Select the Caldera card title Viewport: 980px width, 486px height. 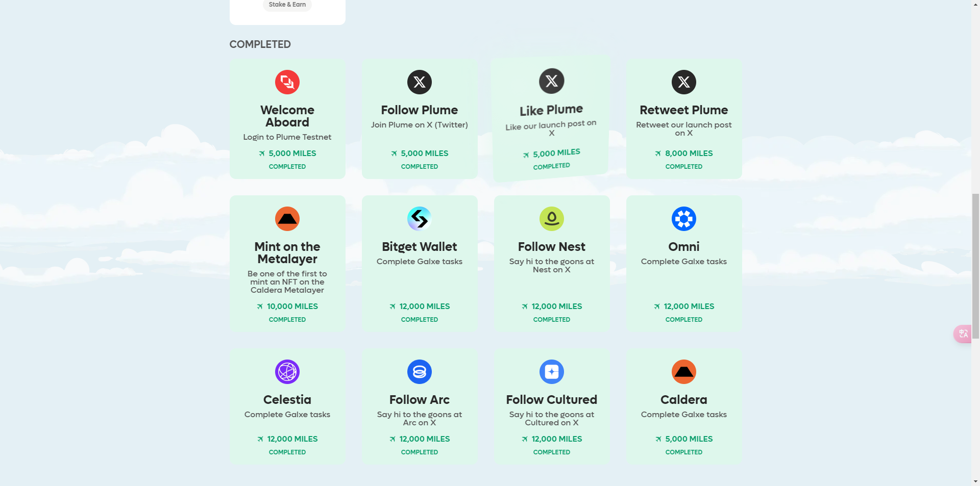point(684,400)
